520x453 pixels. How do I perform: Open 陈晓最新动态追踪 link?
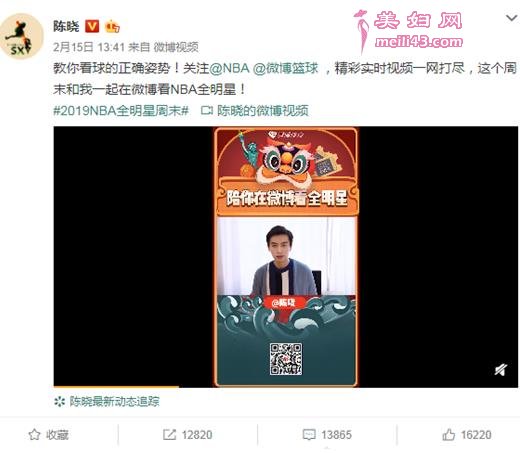click(114, 401)
